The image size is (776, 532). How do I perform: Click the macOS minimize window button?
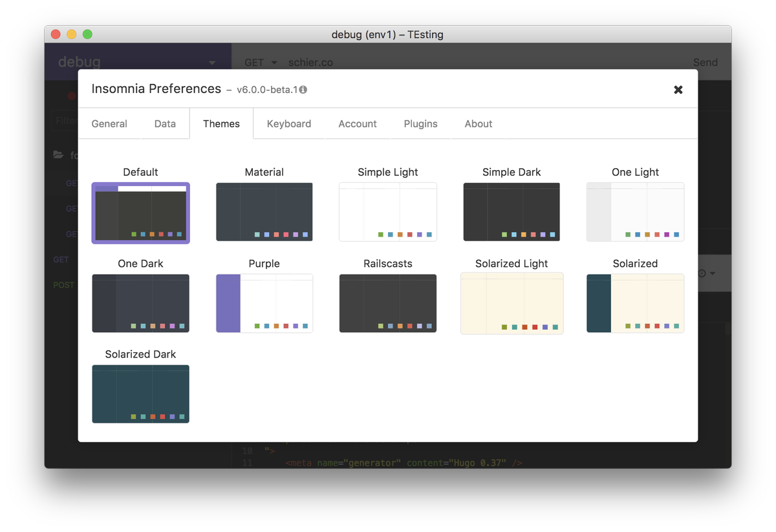point(72,34)
